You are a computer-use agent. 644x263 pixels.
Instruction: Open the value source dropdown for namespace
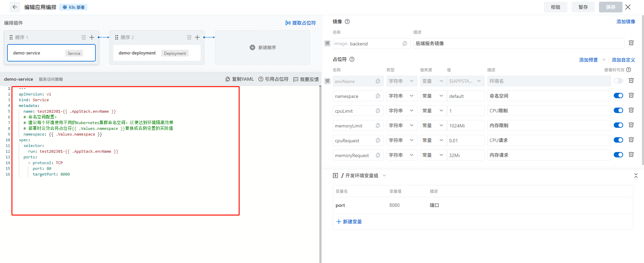433,96
